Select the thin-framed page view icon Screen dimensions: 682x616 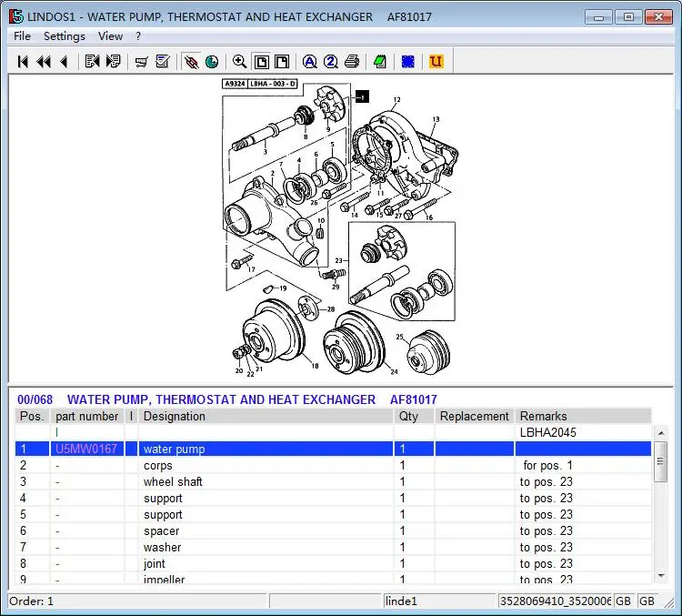tap(282, 62)
